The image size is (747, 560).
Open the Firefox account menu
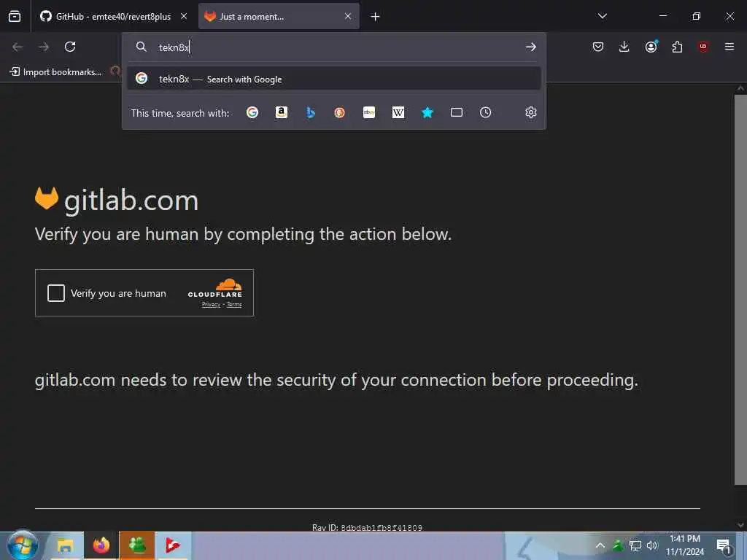(x=651, y=47)
